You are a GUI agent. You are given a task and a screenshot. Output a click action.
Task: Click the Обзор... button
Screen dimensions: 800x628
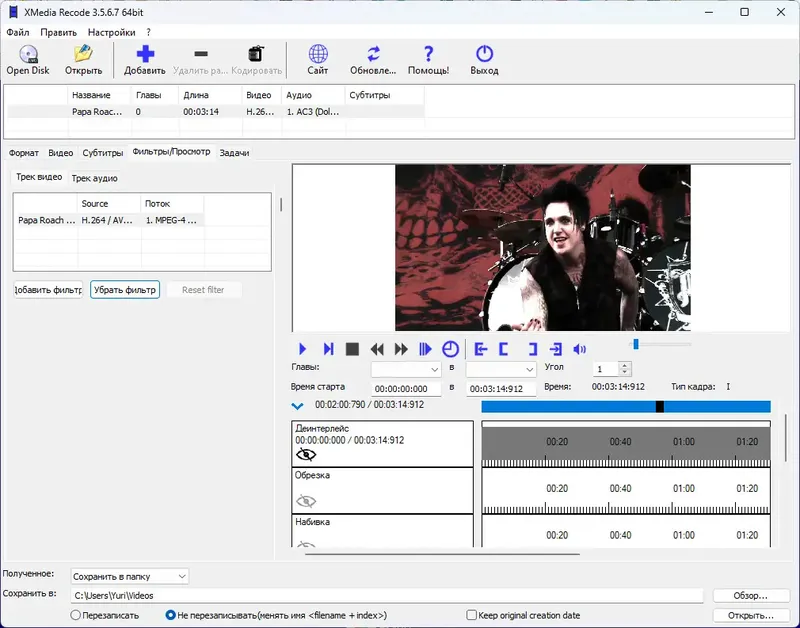(750, 596)
